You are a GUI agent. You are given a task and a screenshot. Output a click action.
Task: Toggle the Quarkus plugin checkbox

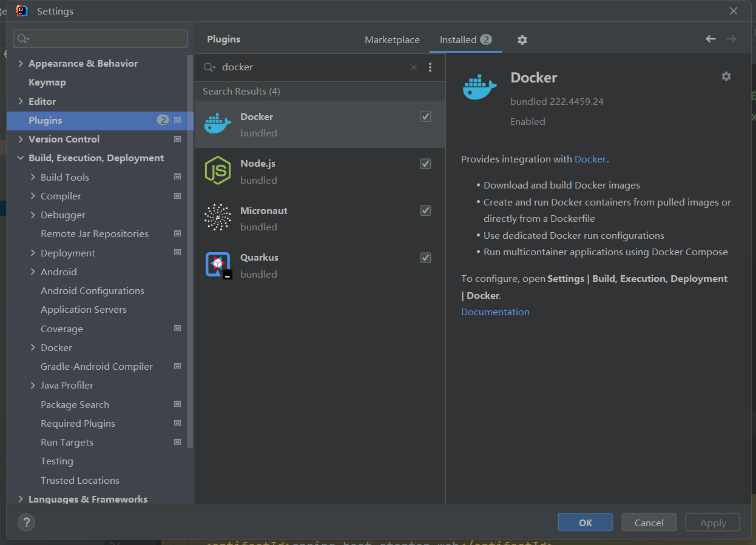point(425,258)
